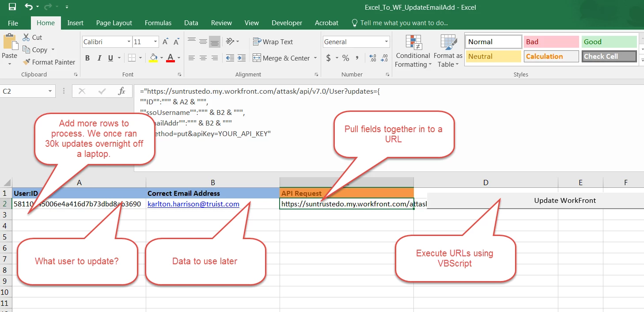The height and width of the screenshot is (312, 644).
Task: Align text left
Action: point(192,58)
